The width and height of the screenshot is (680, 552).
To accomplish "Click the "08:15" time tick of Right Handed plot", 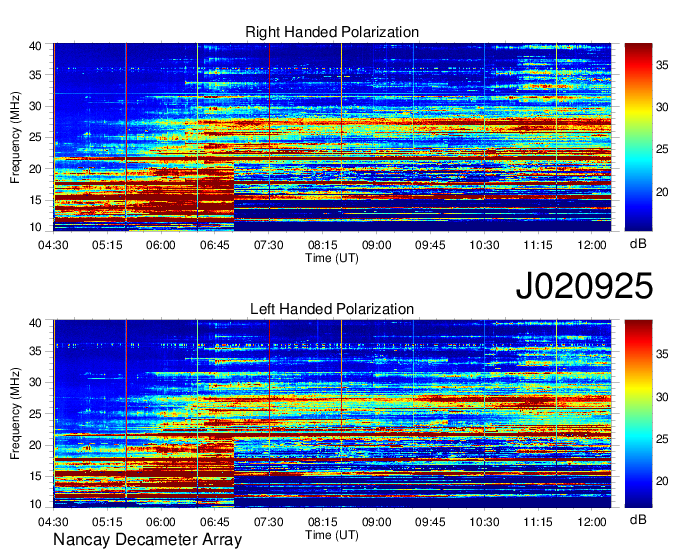I will [x=323, y=245].
